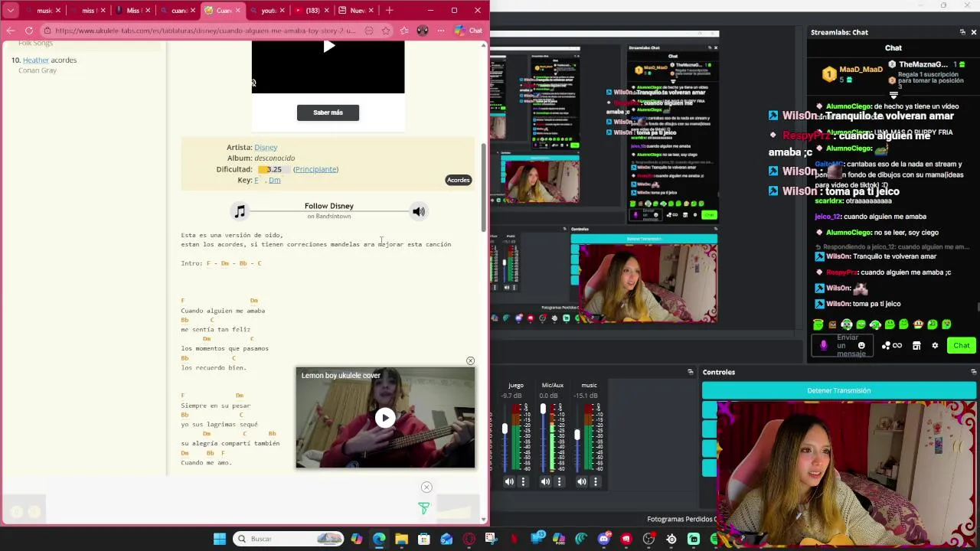The image size is (980, 551).
Task: Mute the Bandsintown player sound
Action: (x=419, y=211)
